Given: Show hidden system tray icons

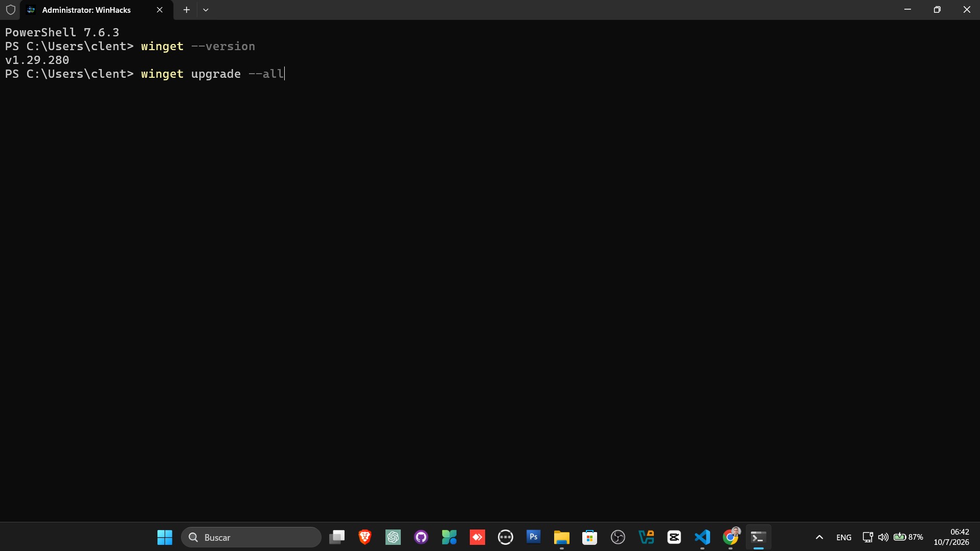Looking at the screenshot, I should [819, 537].
